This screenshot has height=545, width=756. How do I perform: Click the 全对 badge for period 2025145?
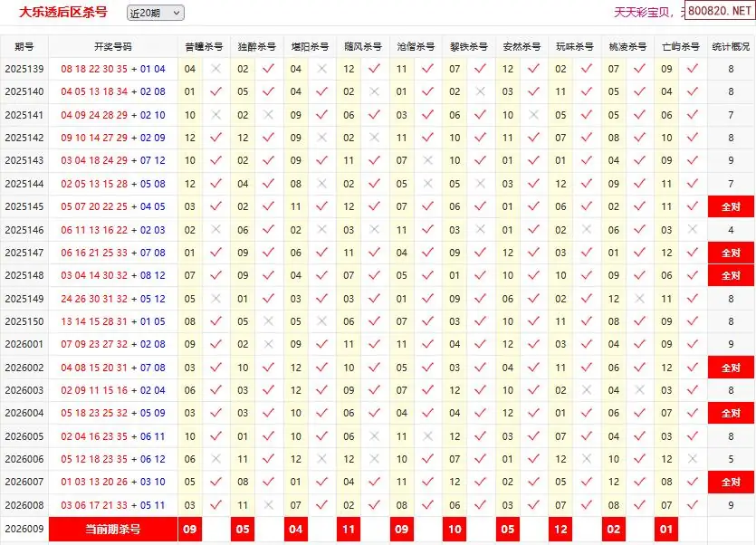coord(731,206)
